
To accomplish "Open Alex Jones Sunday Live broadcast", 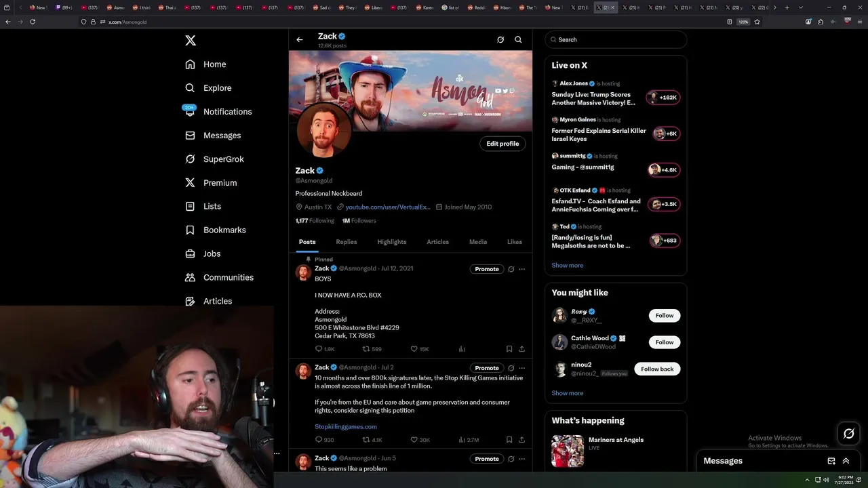I will coord(616,94).
